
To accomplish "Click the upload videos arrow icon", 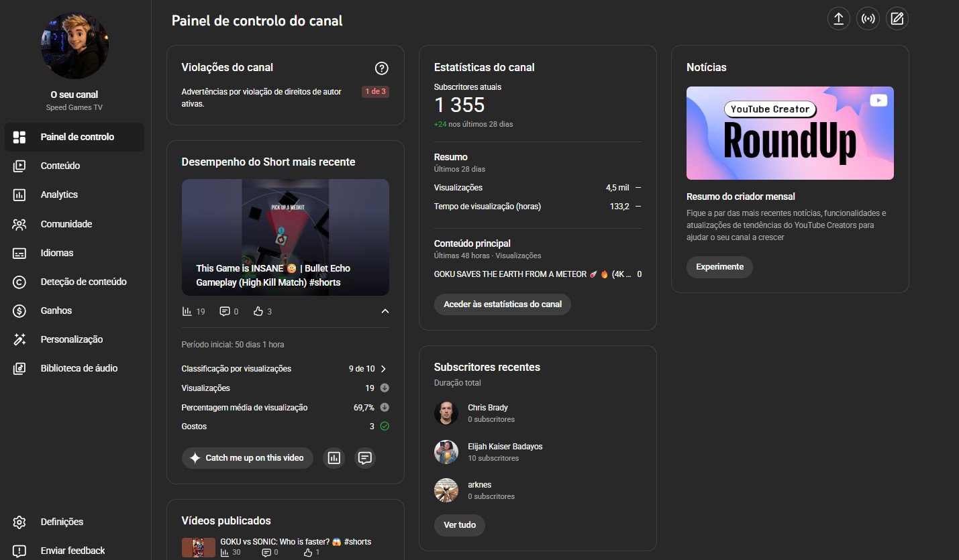I will (838, 19).
